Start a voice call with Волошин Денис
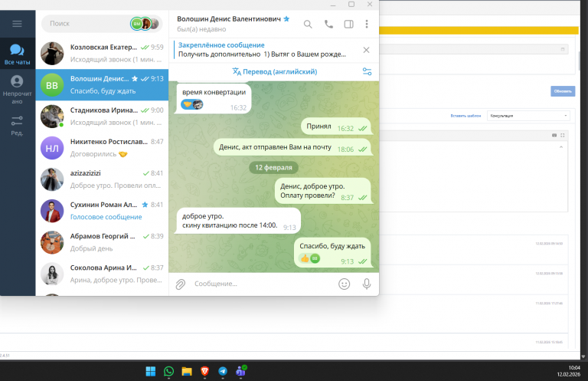Image resolution: width=588 pixels, height=381 pixels. coord(328,24)
